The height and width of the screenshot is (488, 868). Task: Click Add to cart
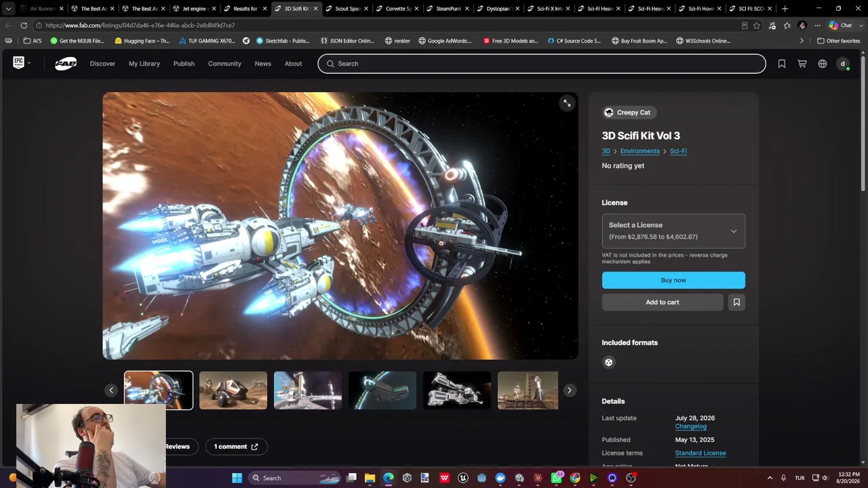tap(663, 302)
